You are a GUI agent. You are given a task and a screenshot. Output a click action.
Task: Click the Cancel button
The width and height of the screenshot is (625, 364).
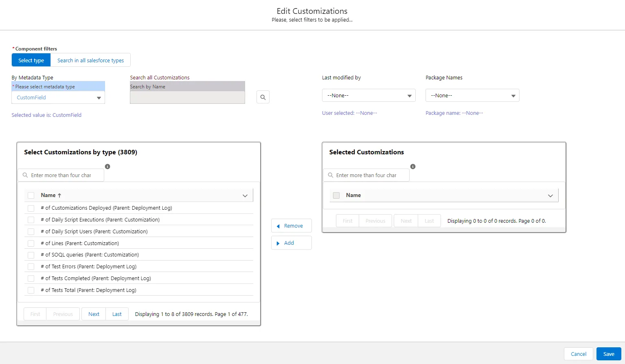pos(579,354)
